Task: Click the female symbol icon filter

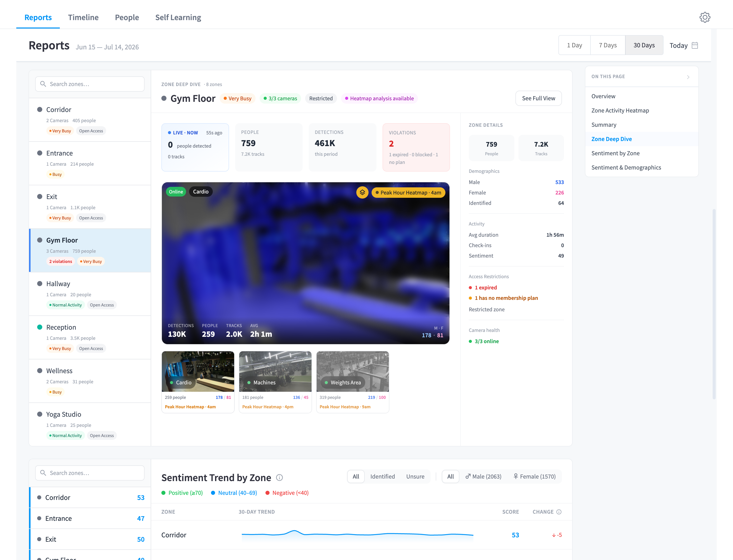Action: coord(515,476)
